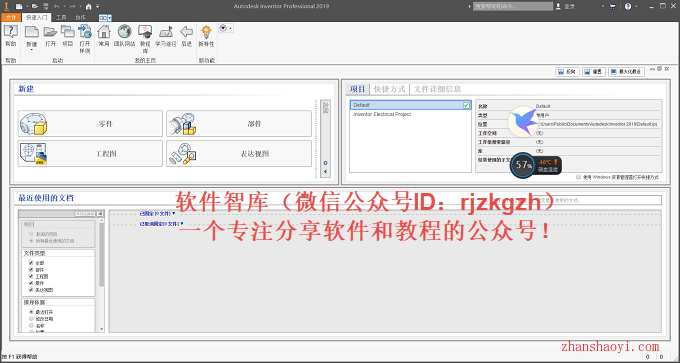Screen dimensions: 680x363
Task: Open the 教程库 tutorial gallery icon
Action: (x=145, y=31)
